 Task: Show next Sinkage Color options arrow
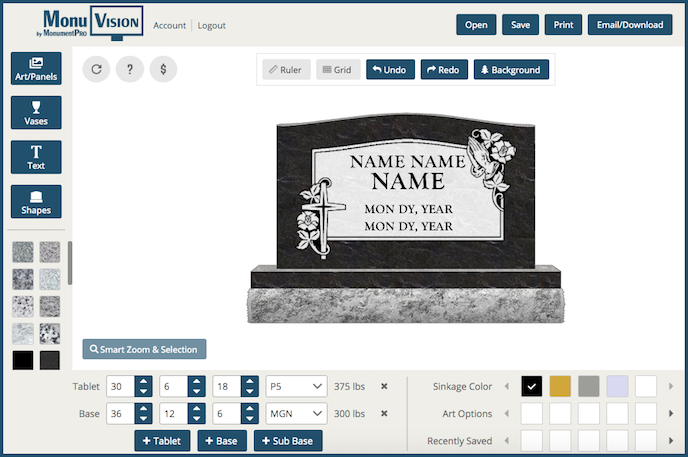(x=671, y=386)
